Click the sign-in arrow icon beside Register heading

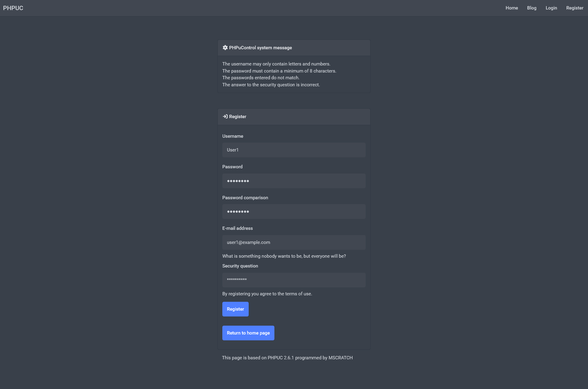point(225,117)
